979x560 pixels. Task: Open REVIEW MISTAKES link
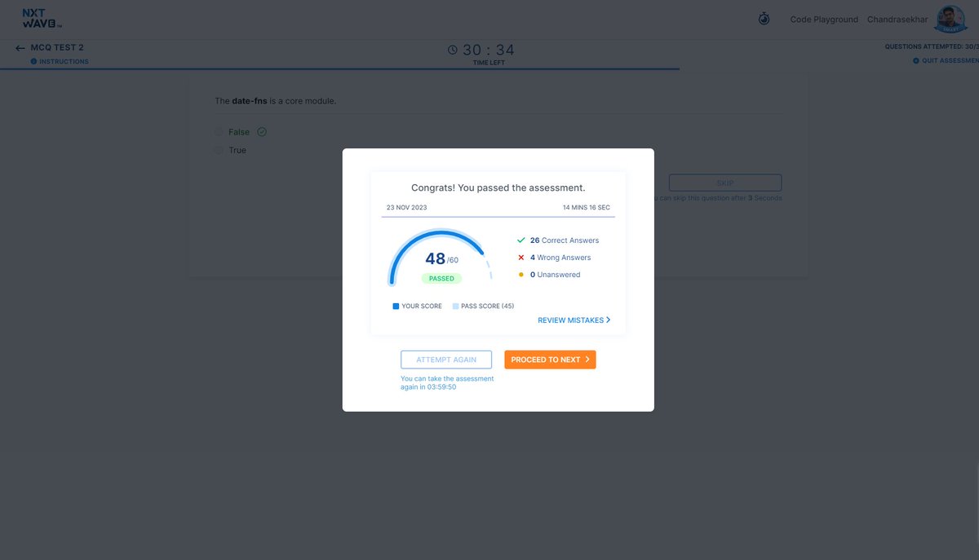click(574, 320)
